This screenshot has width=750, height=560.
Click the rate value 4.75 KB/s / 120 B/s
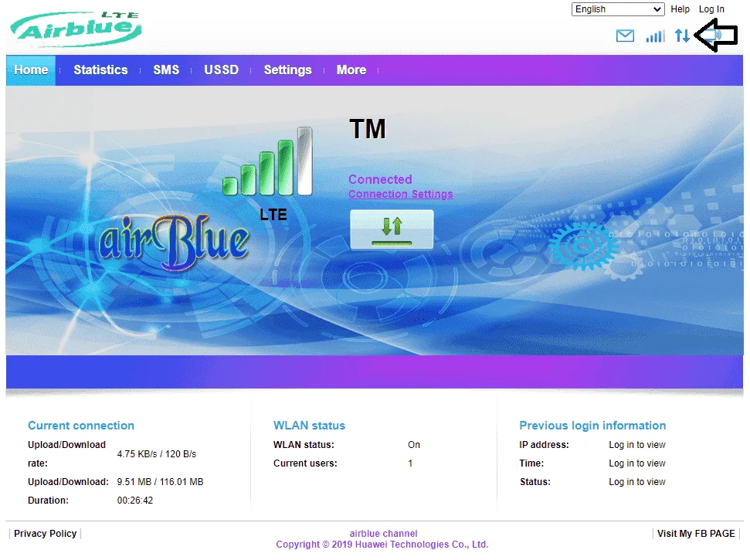(156, 454)
